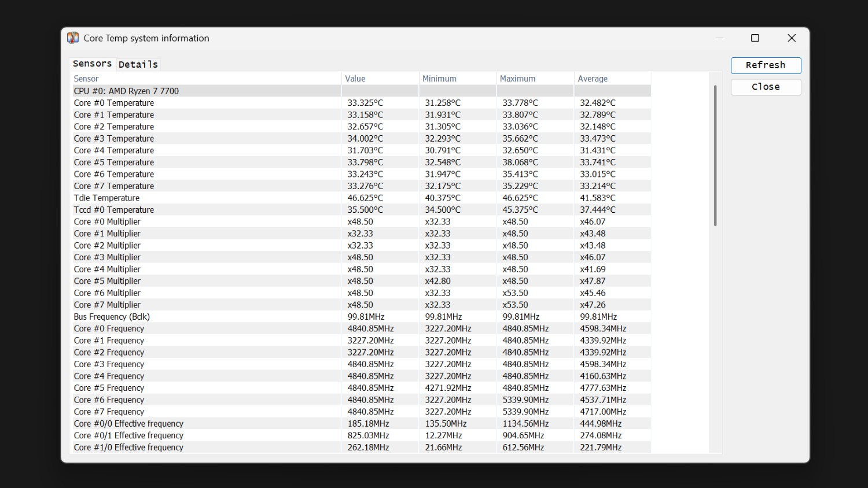
Task: Select the Core #7 Frequency row
Action: tap(361, 412)
